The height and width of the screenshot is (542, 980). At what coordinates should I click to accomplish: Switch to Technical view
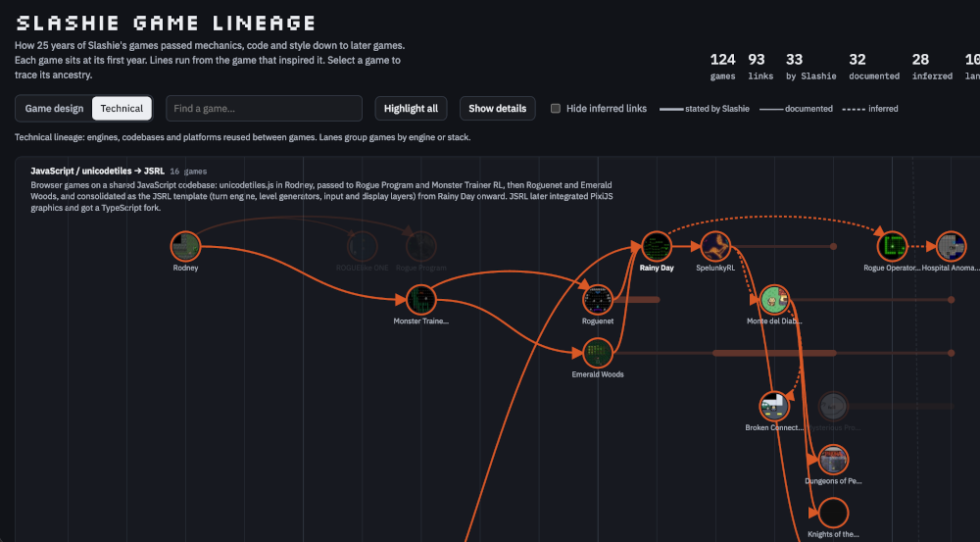pyautogui.click(x=122, y=108)
